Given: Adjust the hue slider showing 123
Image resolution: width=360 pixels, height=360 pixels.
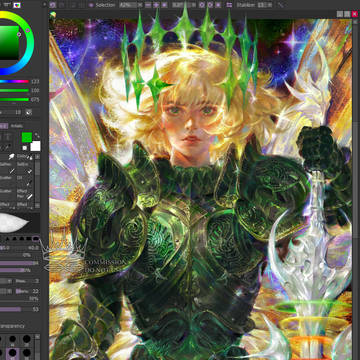Looking at the screenshot, I should pos(14,81).
